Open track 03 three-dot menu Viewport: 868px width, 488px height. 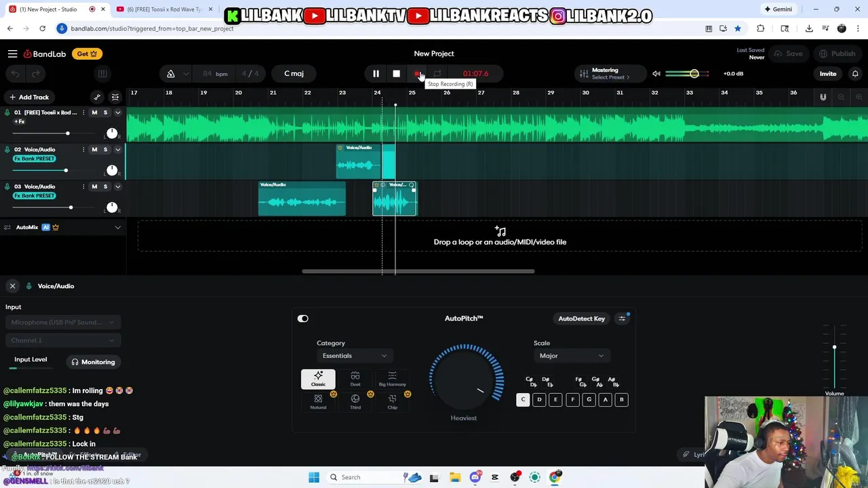coord(83,186)
